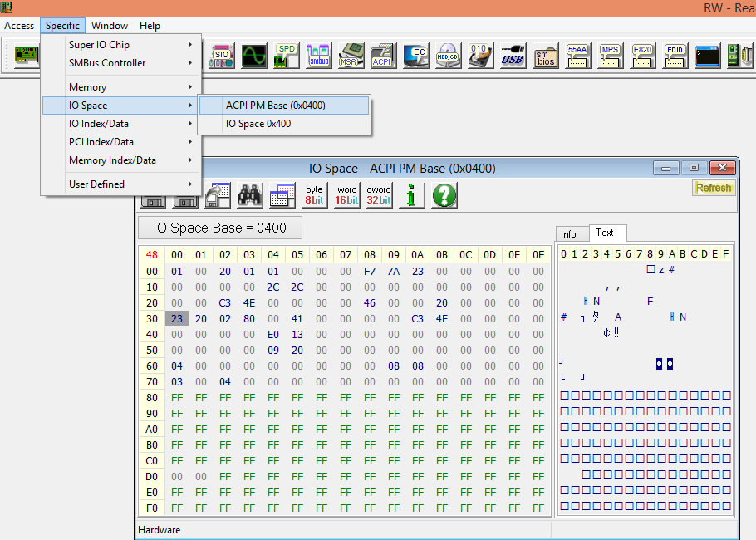The width and height of the screenshot is (756, 540).
Task: Click the binoculars find icon
Action: [x=250, y=195]
